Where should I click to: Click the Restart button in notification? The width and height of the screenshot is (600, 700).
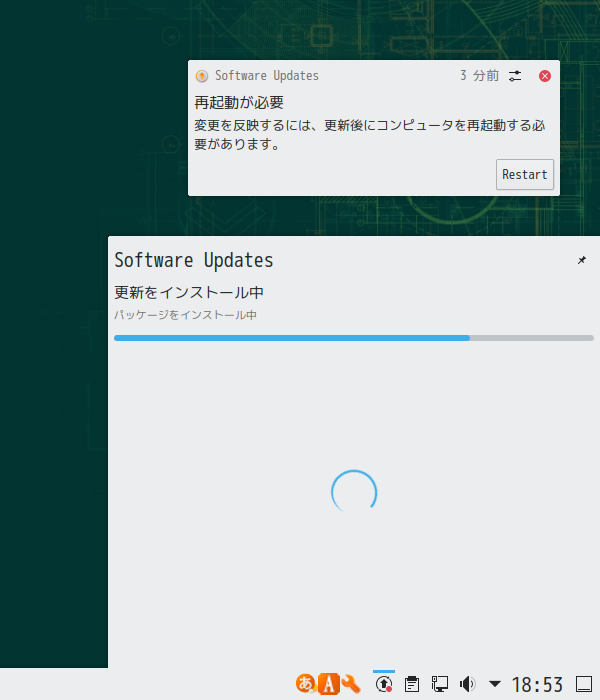tap(525, 175)
